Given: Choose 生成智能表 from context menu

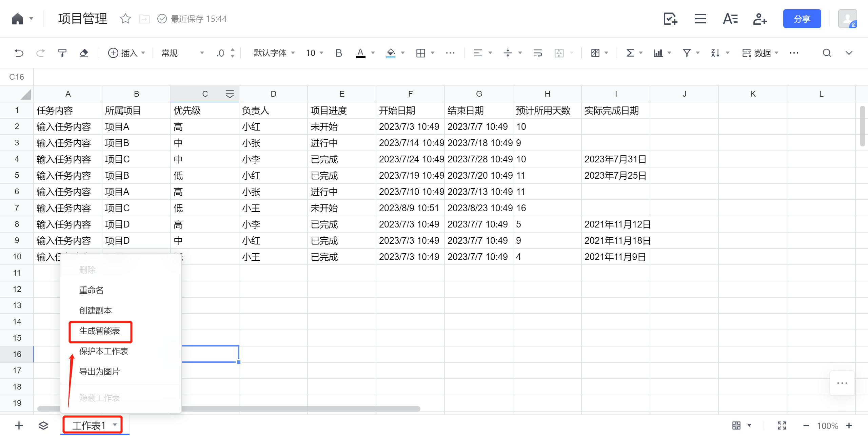Looking at the screenshot, I should (x=100, y=331).
